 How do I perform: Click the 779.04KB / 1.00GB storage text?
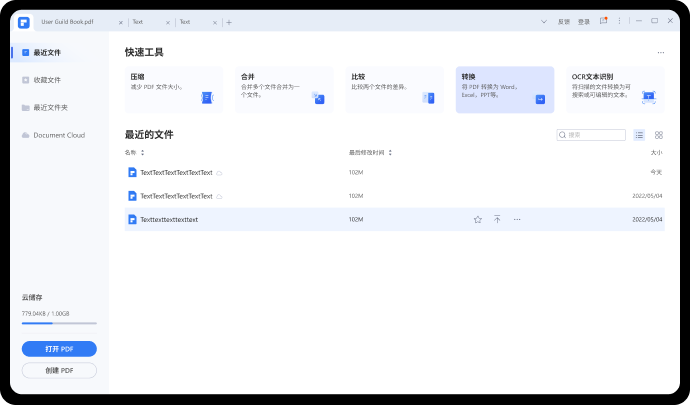[45, 313]
